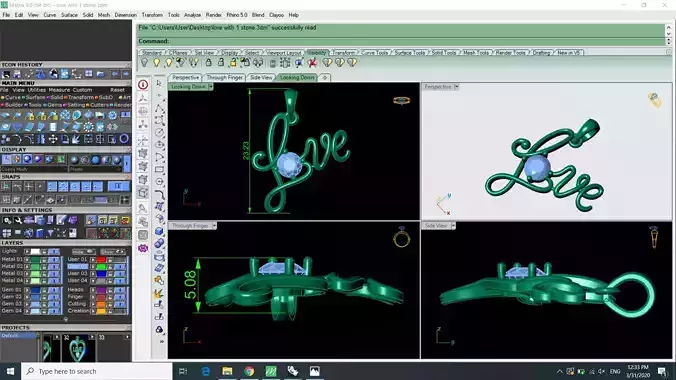
Task: Click the move arrows icon in main menu tools
Action: click(53, 139)
